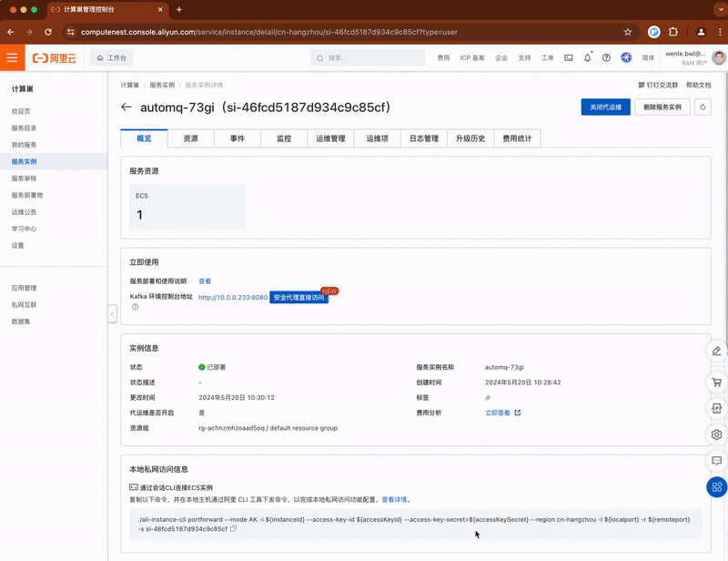Open the http://10.0.0.233:8080 link
Viewport: 728px width, 561px height.
tap(233, 298)
